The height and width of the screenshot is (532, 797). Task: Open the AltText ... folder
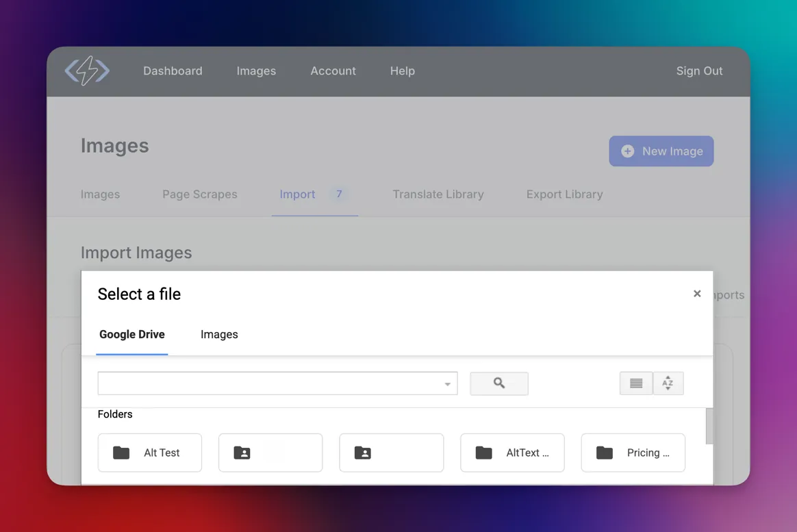[512, 453]
